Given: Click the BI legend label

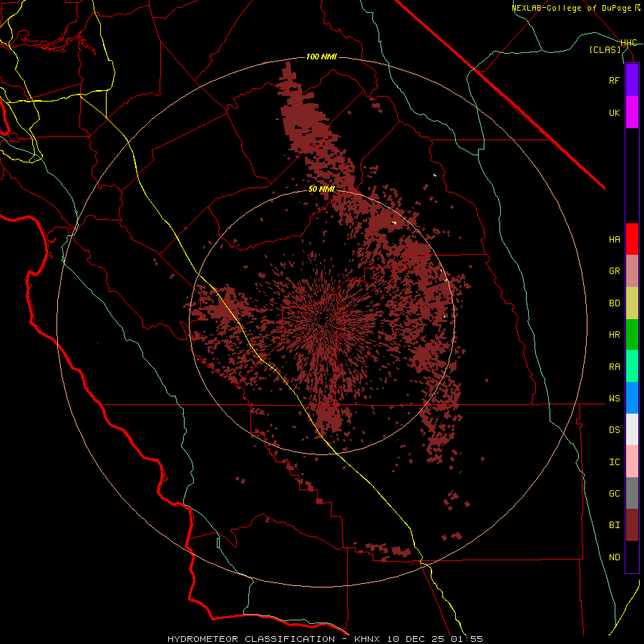Looking at the screenshot, I should click(615, 525).
